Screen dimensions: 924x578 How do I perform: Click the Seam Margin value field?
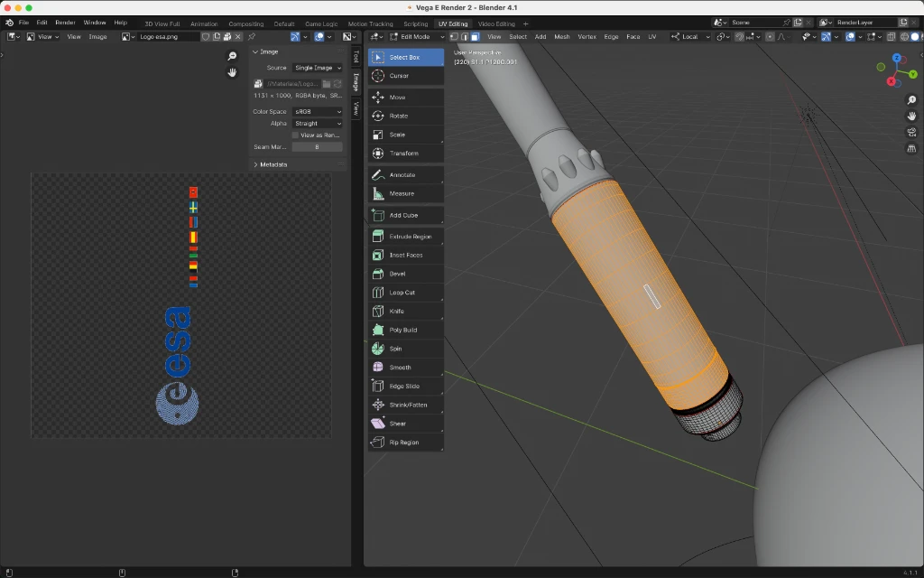(317, 147)
